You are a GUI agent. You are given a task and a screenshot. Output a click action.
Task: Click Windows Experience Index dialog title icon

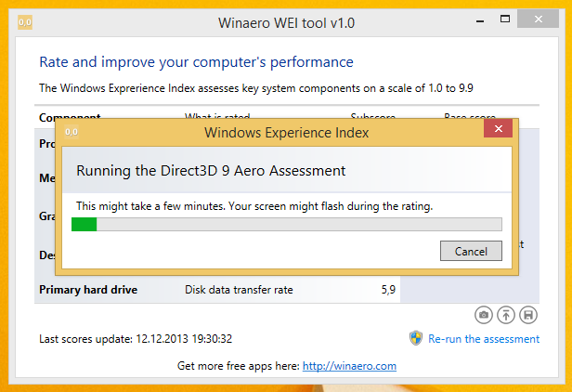tap(71, 132)
